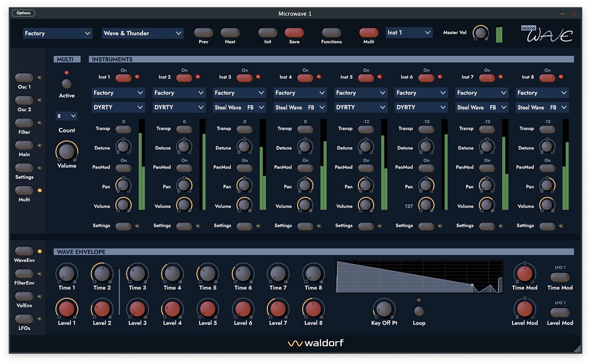Load the next preset with Next

coord(230,33)
